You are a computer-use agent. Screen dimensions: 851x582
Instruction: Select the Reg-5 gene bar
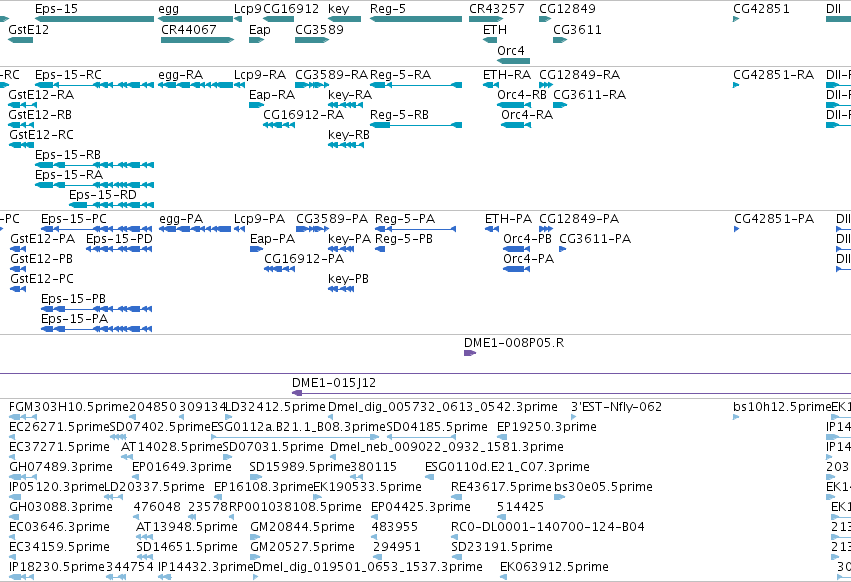[x=416, y=19]
